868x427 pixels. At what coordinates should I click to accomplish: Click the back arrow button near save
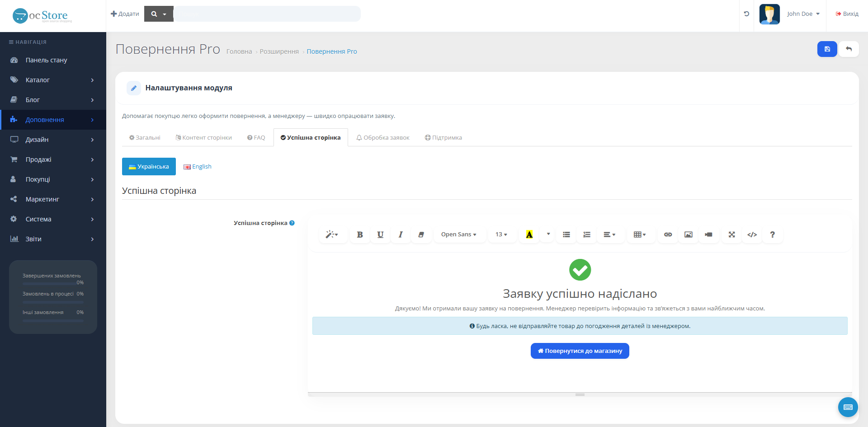coord(849,49)
